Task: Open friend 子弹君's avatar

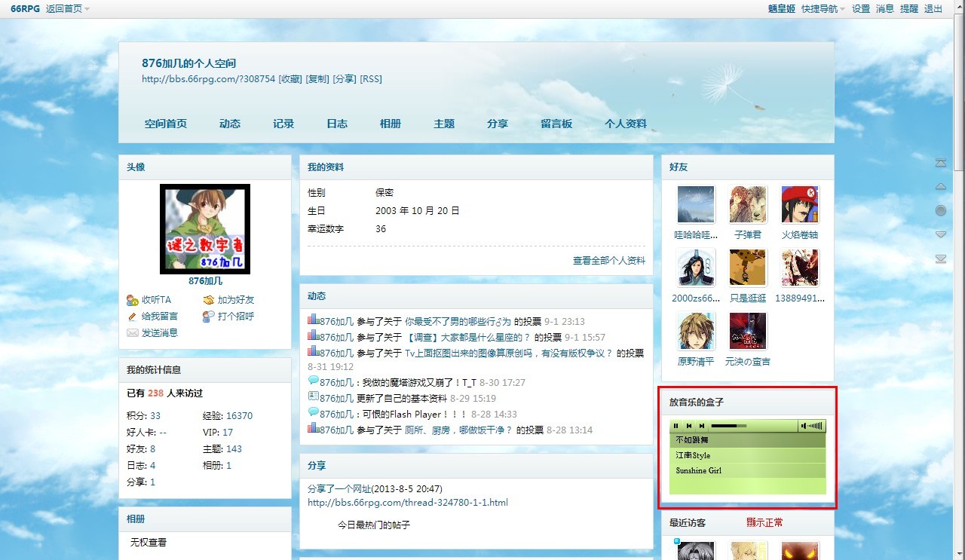Action: tap(748, 205)
